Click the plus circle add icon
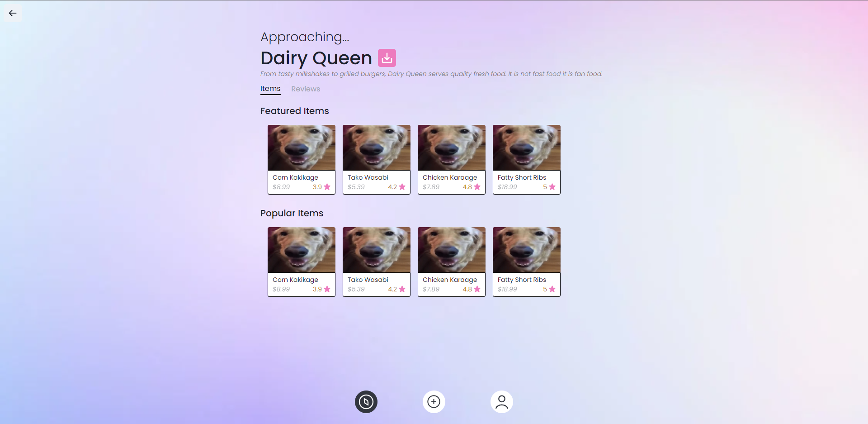Screen dimensions: 868x424 434,402
